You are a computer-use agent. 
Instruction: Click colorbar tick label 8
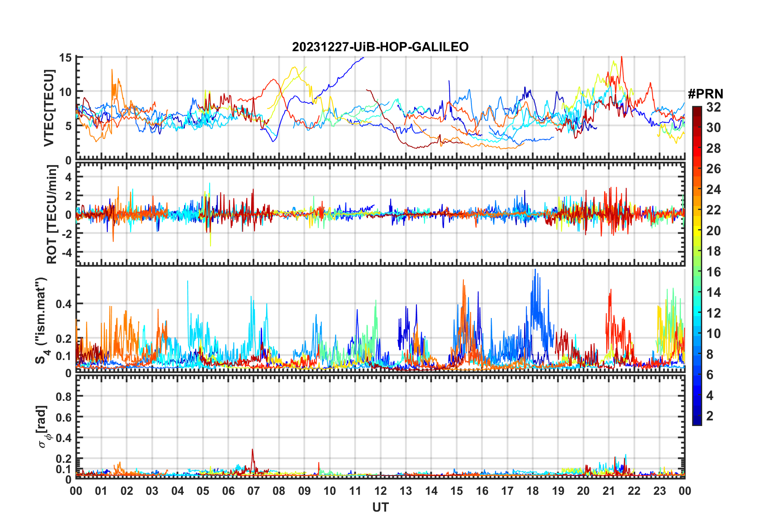point(710,354)
